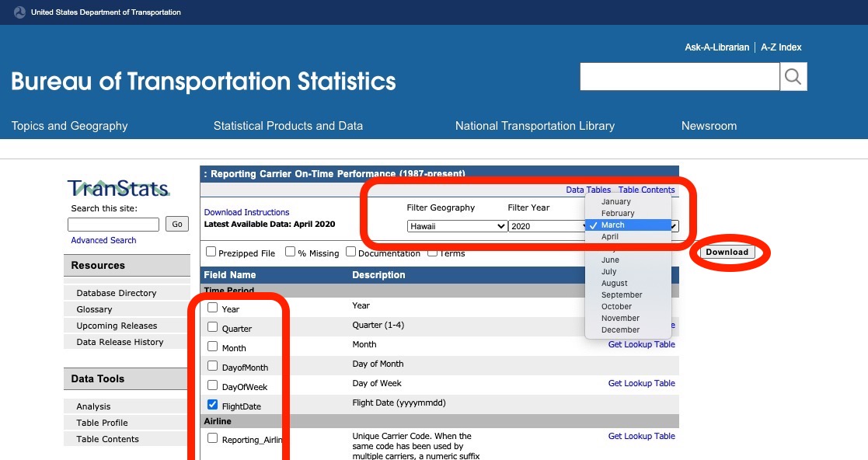Screen dimensions: 868x460
Task: View Data Release History under Resources
Action: [x=120, y=342]
